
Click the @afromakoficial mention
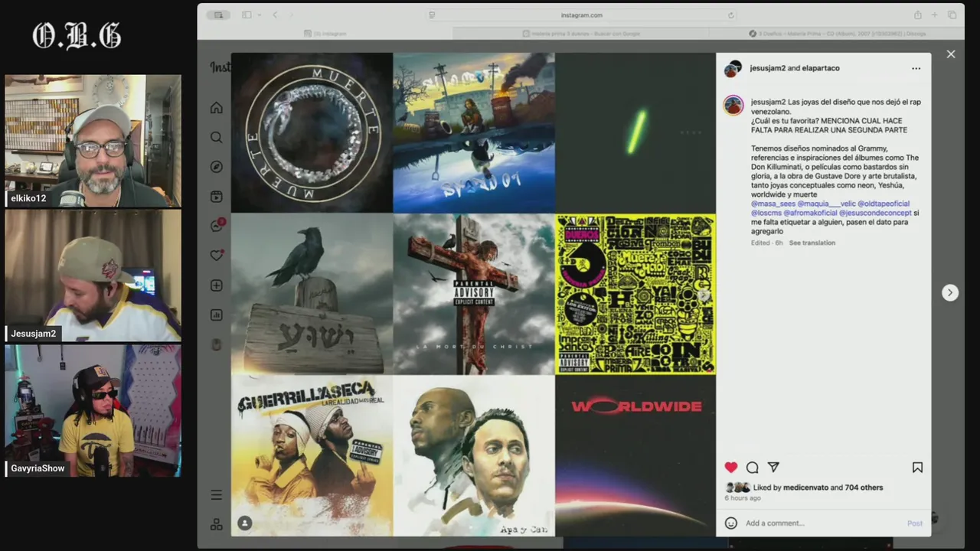pyautogui.click(x=810, y=213)
